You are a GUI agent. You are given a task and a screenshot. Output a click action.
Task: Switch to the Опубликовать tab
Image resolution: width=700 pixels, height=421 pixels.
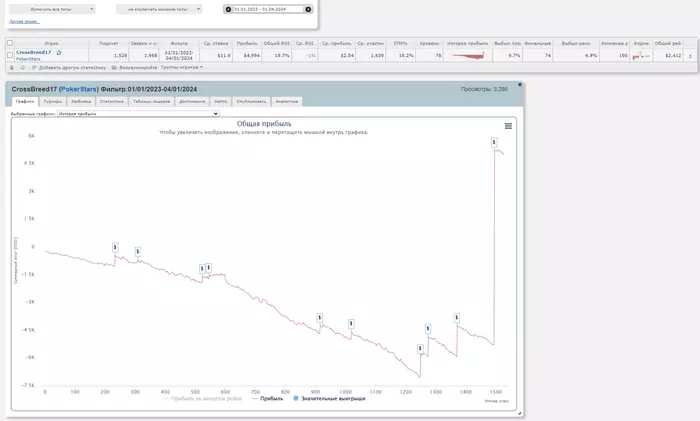tap(251, 101)
